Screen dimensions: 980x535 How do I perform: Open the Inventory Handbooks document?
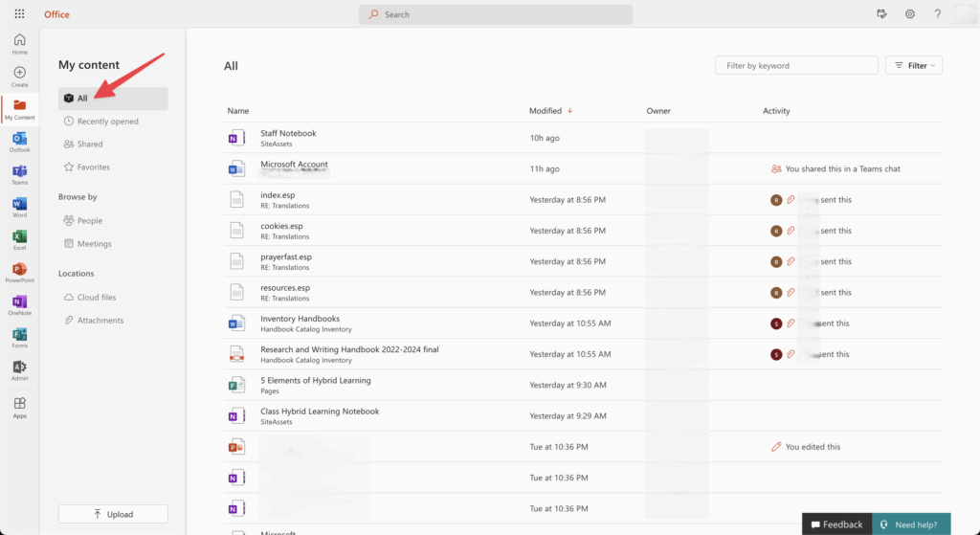coord(300,319)
